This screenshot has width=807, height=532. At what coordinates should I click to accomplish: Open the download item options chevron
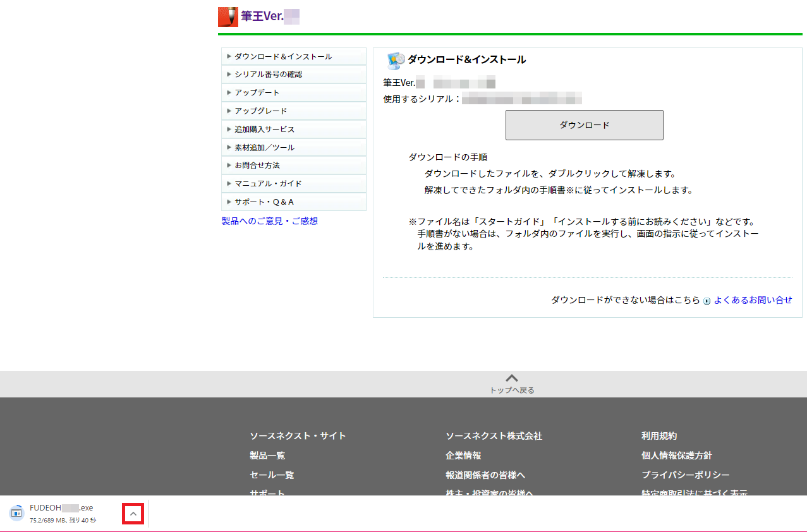[x=133, y=514]
